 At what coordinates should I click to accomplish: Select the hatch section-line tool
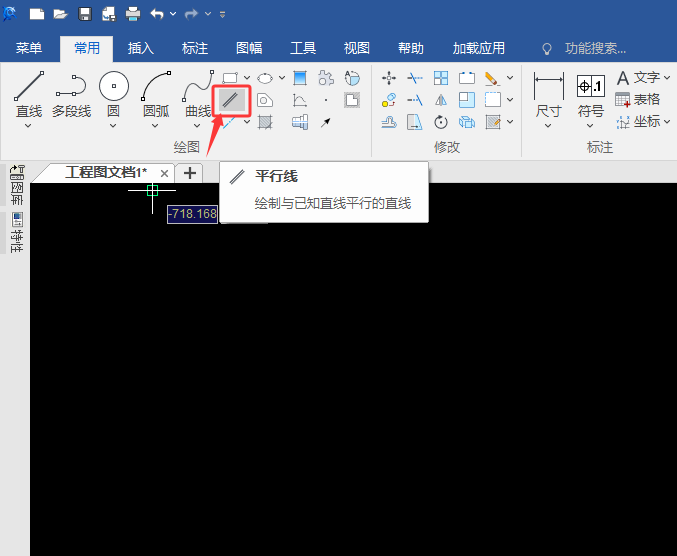click(x=265, y=122)
